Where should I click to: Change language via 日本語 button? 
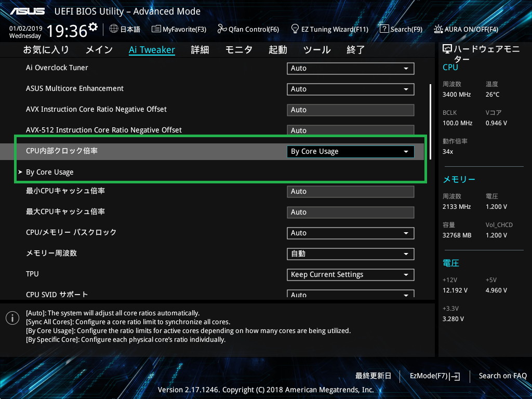[125, 29]
